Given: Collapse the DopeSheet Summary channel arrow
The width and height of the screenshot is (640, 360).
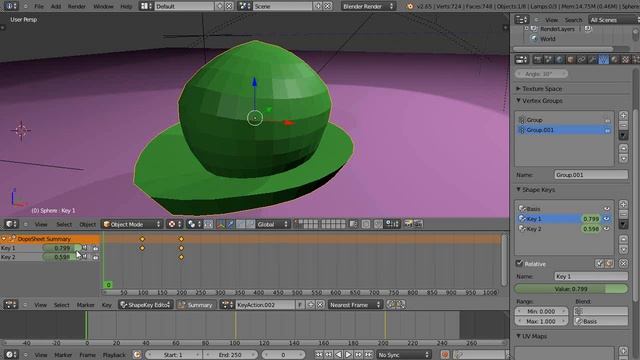Looking at the screenshot, I should tap(4, 239).
